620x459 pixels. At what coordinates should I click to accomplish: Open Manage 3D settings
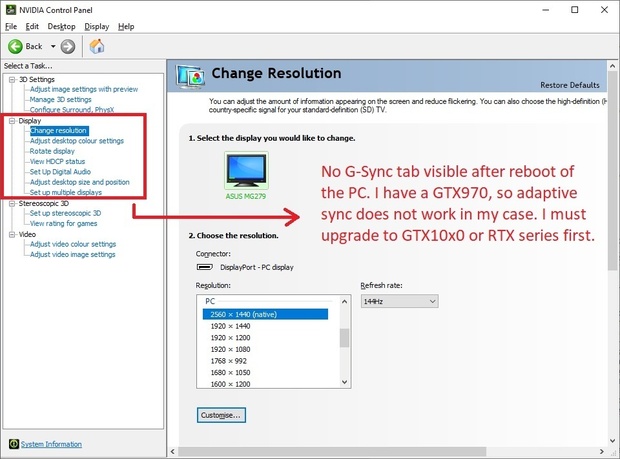coord(60,100)
